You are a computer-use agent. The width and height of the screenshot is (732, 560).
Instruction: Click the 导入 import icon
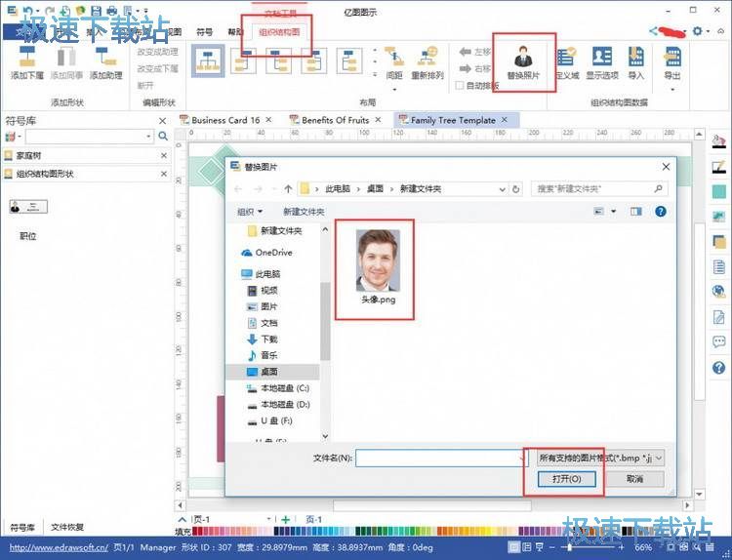(x=635, y=57)
